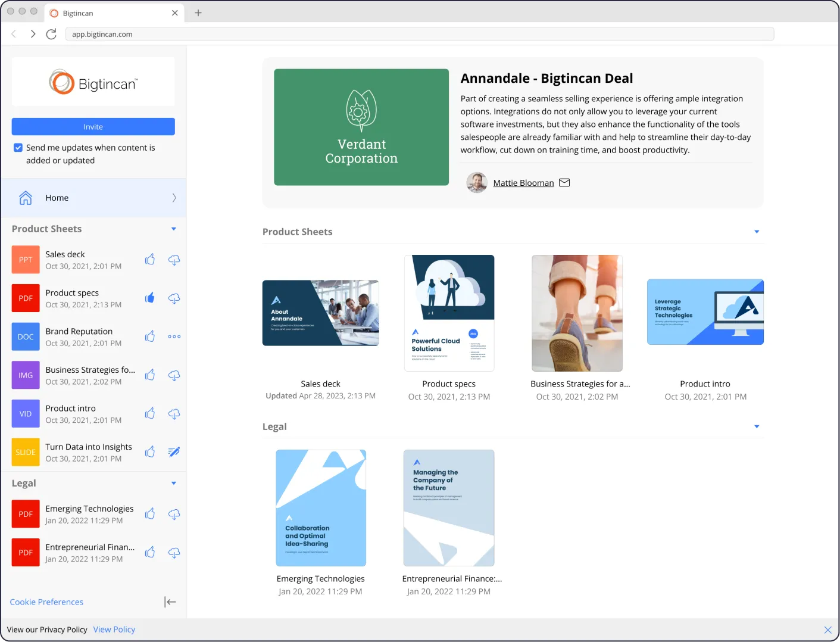
Task: Click the Invite button
Action: coord(93,127)
